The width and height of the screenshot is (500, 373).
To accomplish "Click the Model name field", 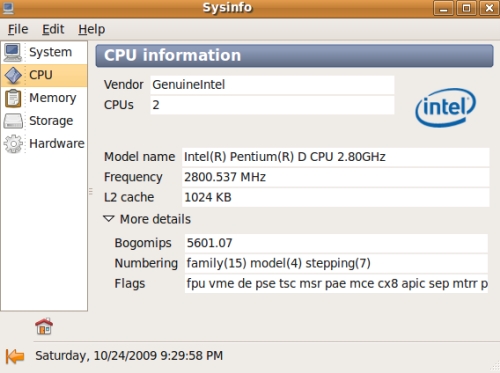I will [335, 157].
